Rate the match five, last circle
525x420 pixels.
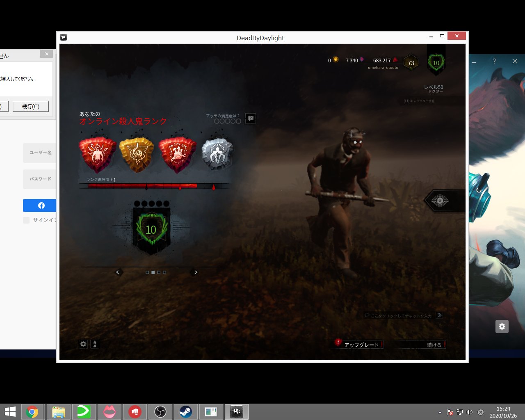238,121
